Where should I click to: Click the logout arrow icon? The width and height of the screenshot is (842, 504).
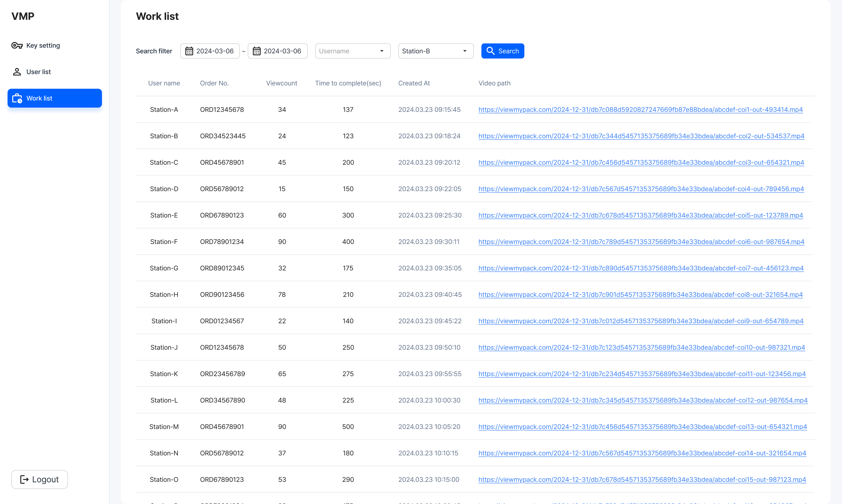pyautogui.click(x=24, y=479)
